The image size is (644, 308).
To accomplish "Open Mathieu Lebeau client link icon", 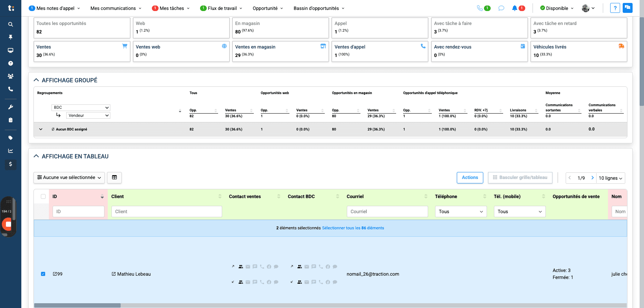I will [114, 274].
